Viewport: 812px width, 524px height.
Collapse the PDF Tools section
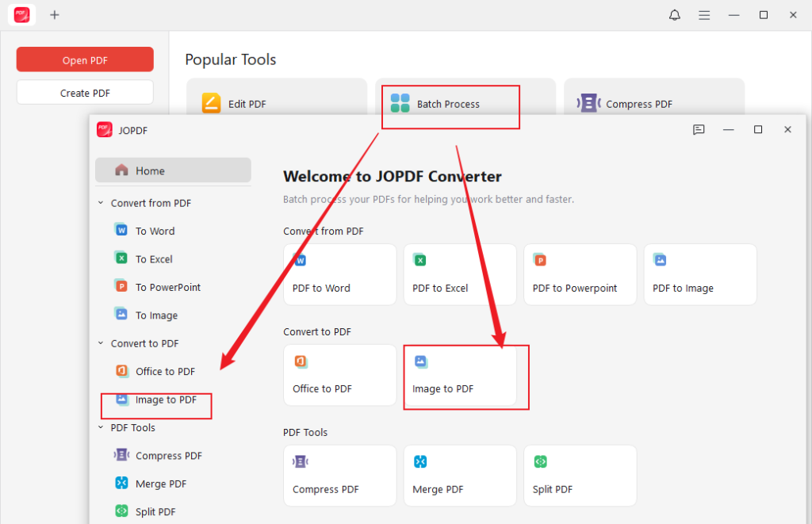pyautogui.click(x=100, y=427)
